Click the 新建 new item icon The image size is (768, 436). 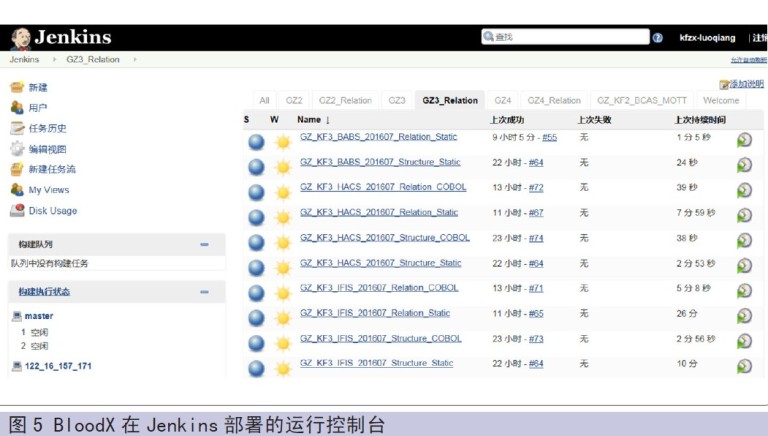click(x=17, y=87)
